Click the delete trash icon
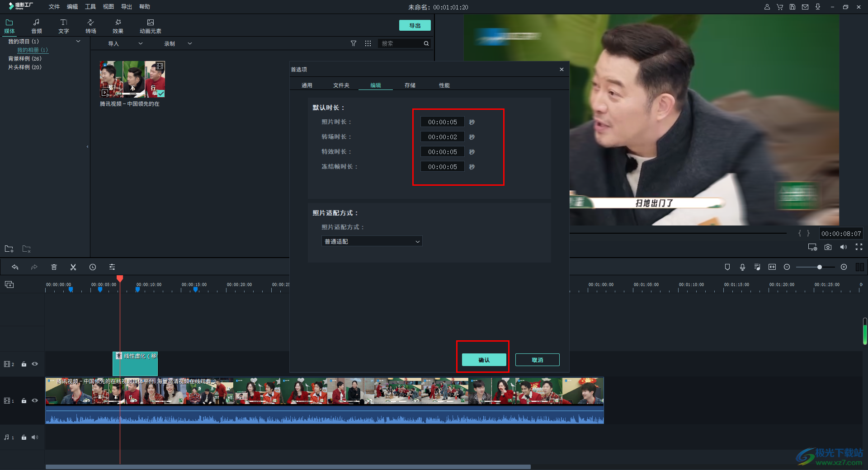Viewport: 868px width, 470px height. pyautogui.click(x=54, y=267)
